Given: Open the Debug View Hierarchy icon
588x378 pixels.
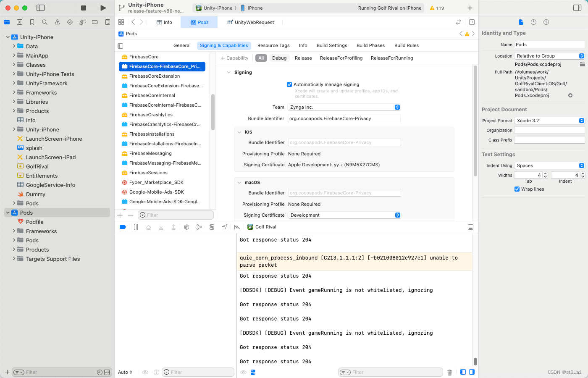Looking at the screenshot, I should click(x=186, y=227).
